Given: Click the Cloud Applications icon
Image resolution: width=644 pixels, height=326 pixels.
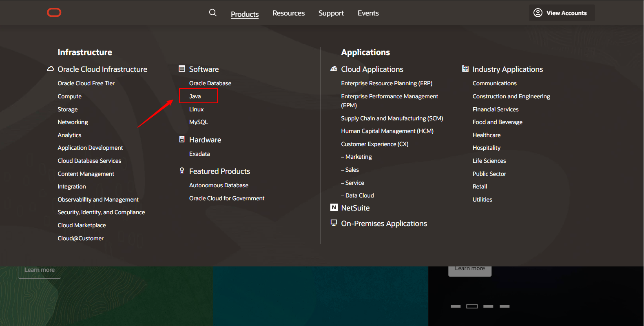Looking at the screenshot, I should [x=334, y=69].
